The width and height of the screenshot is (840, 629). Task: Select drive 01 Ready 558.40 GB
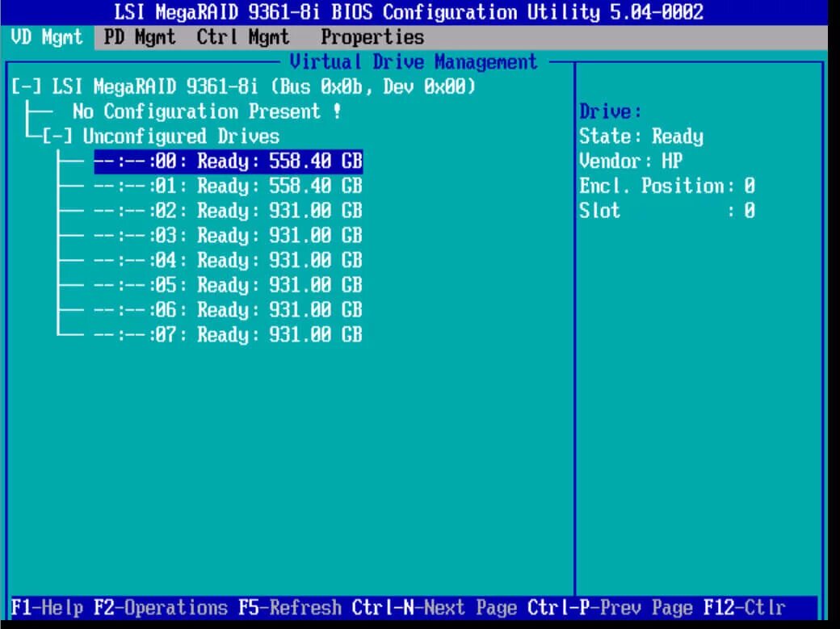[x=229, y=186]
